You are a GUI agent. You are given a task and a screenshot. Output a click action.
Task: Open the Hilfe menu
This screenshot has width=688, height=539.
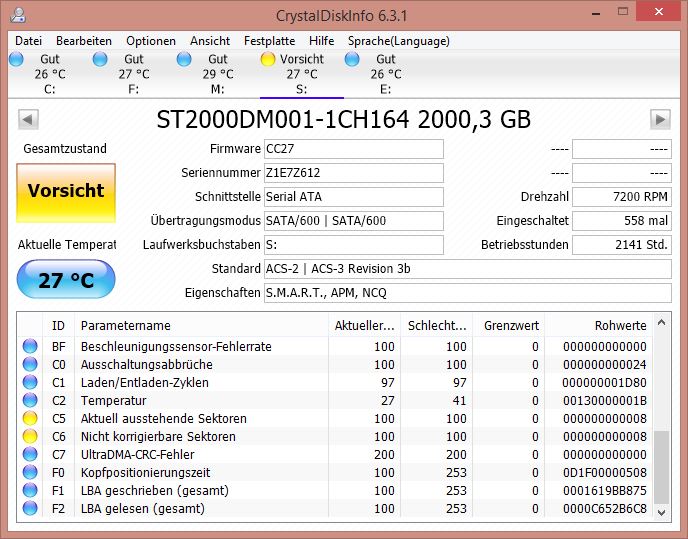[x=322, y=41]
